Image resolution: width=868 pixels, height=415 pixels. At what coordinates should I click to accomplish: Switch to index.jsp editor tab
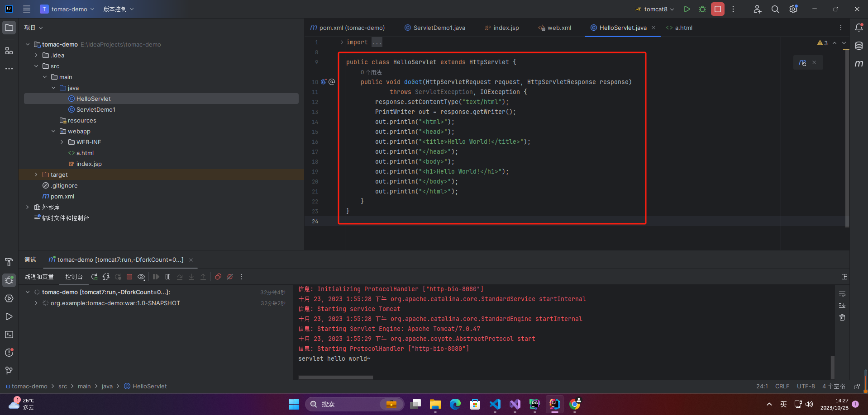[x=501, y=28]
